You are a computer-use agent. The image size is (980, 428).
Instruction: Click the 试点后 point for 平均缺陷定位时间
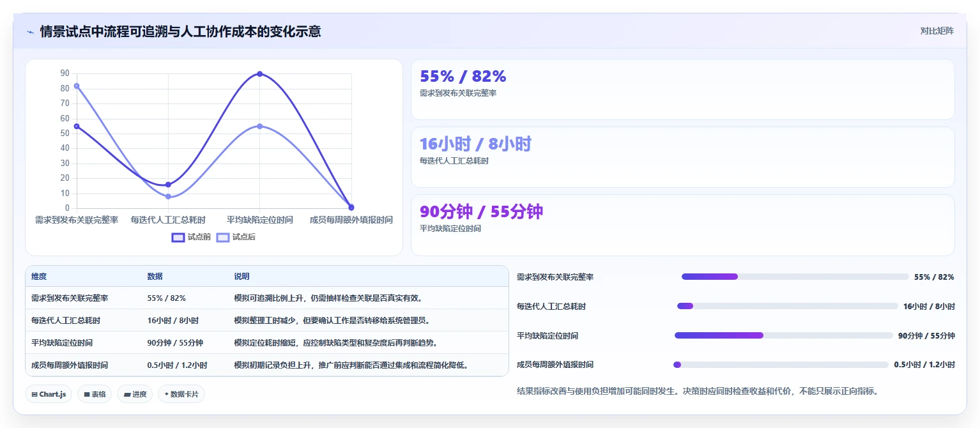click(259, 126)
